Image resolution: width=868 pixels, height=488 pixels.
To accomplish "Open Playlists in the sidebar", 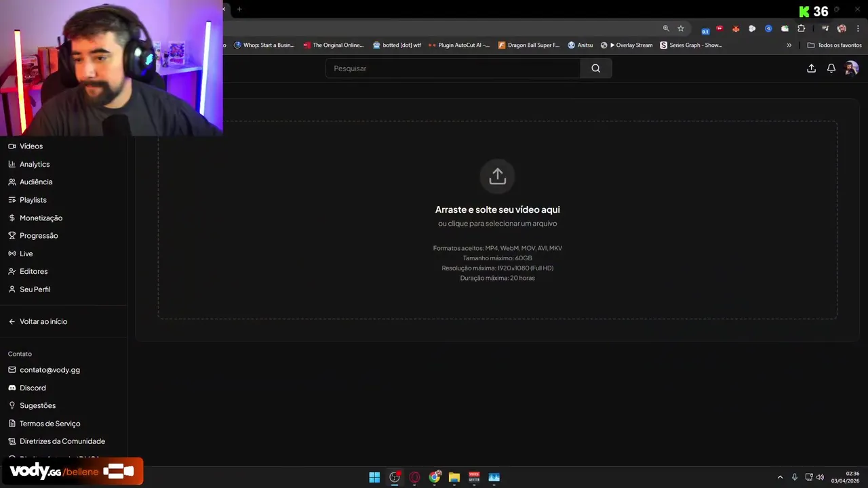I will point(27,200).
